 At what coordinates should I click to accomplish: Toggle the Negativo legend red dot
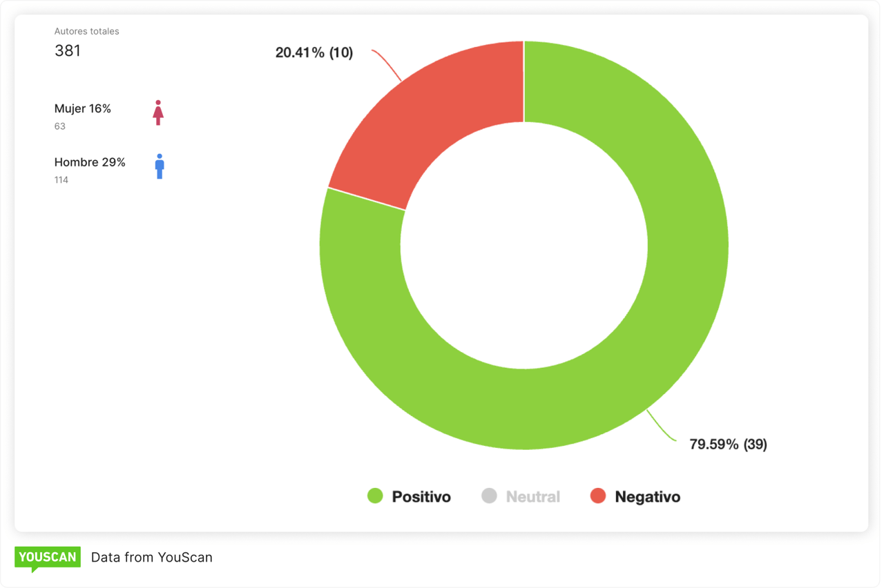coord(598,496)
